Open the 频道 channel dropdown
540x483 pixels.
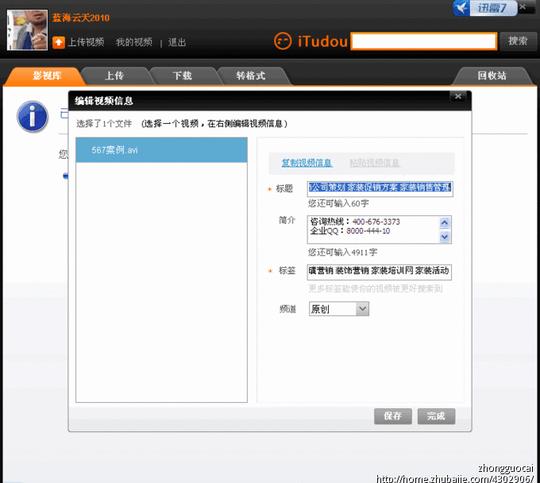339,309
